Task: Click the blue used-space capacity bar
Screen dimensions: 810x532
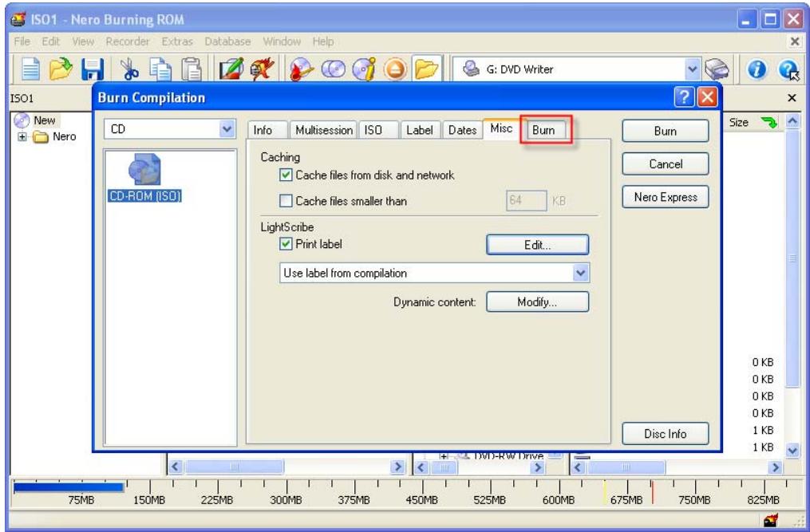Action: click(x=68, y=487)
